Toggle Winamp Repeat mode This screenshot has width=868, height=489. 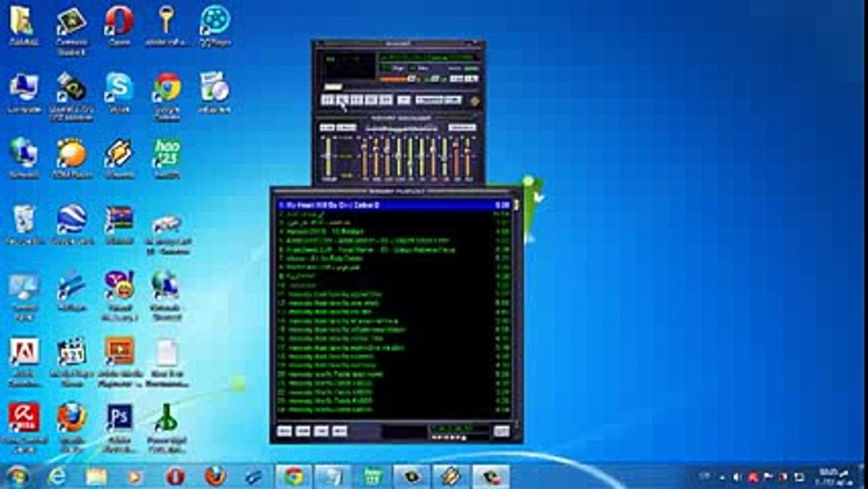pos(453,99)
